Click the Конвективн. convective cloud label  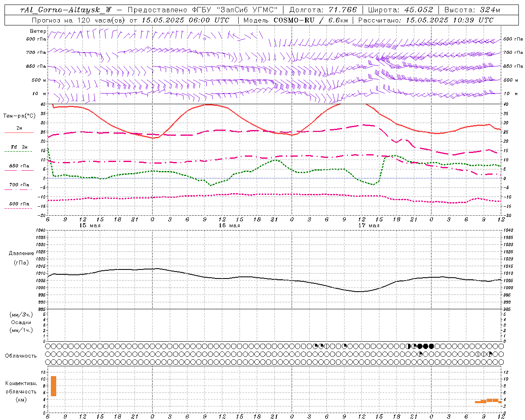point(21,383)
